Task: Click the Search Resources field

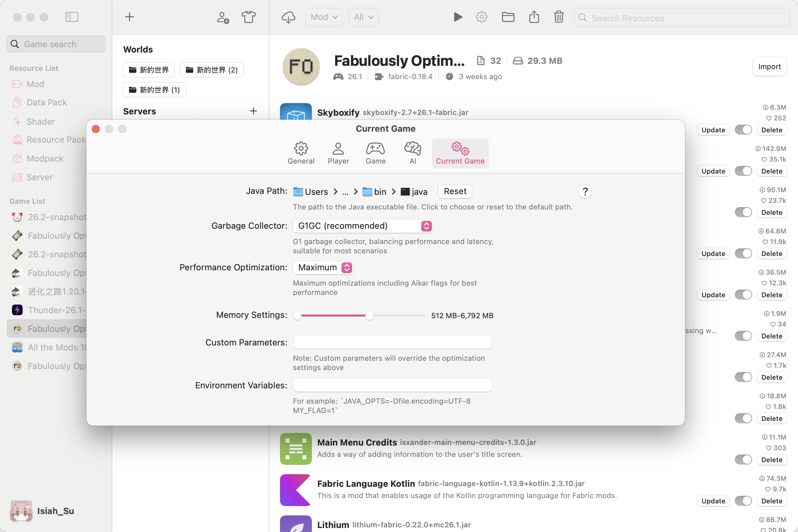Action: [682, 17]
